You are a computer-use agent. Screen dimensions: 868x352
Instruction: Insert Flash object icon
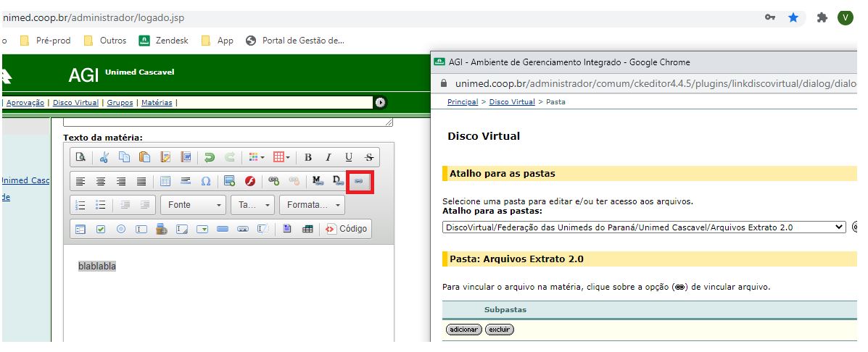(x=249, y=181)
